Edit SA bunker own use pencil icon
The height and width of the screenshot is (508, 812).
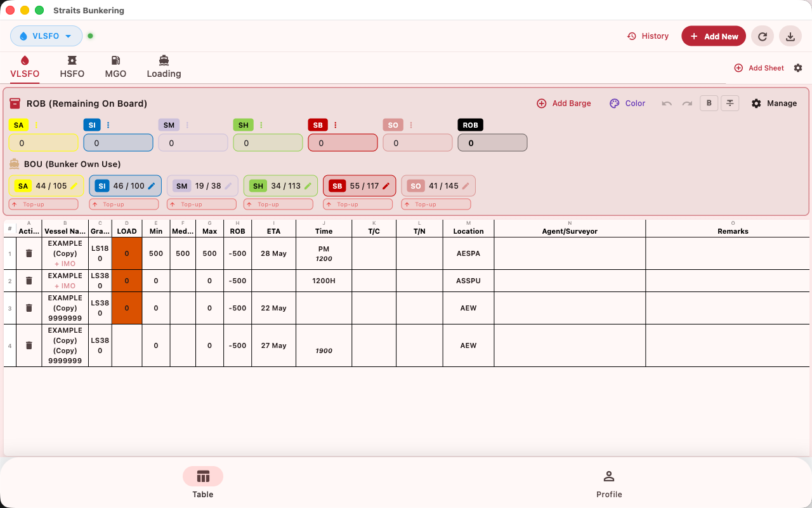[x=74, y=186]
